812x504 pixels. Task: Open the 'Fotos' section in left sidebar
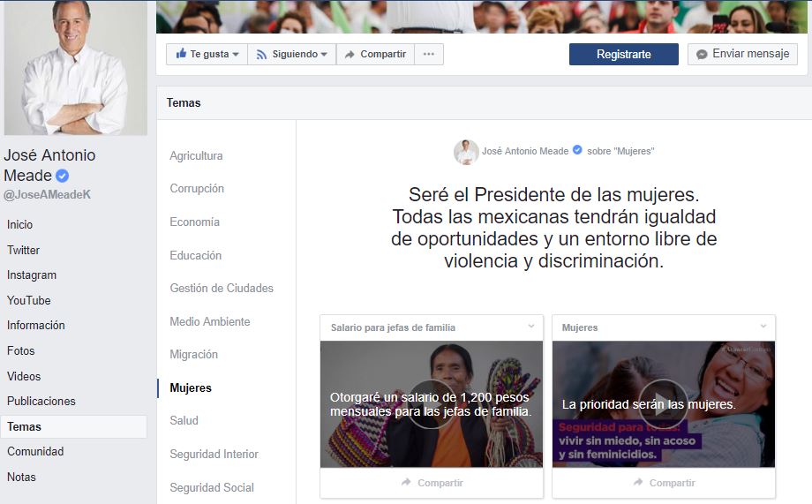click(x=21, y=350)
